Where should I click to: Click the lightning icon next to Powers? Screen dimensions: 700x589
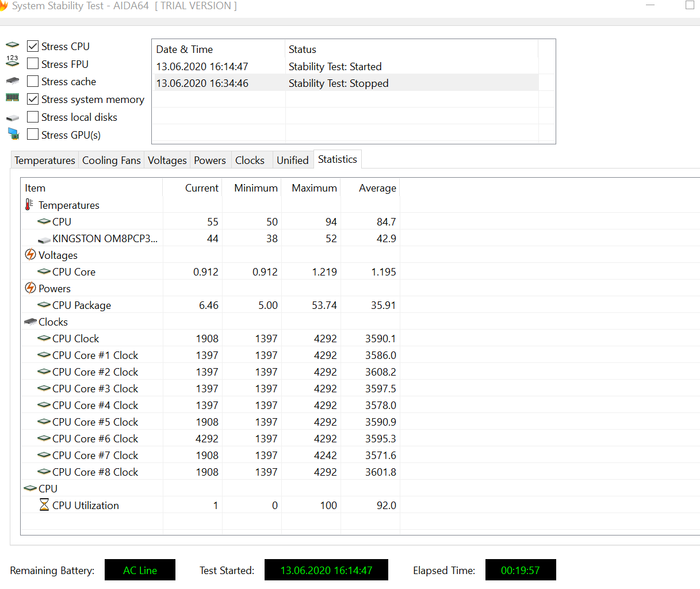(x=30, y=288)
